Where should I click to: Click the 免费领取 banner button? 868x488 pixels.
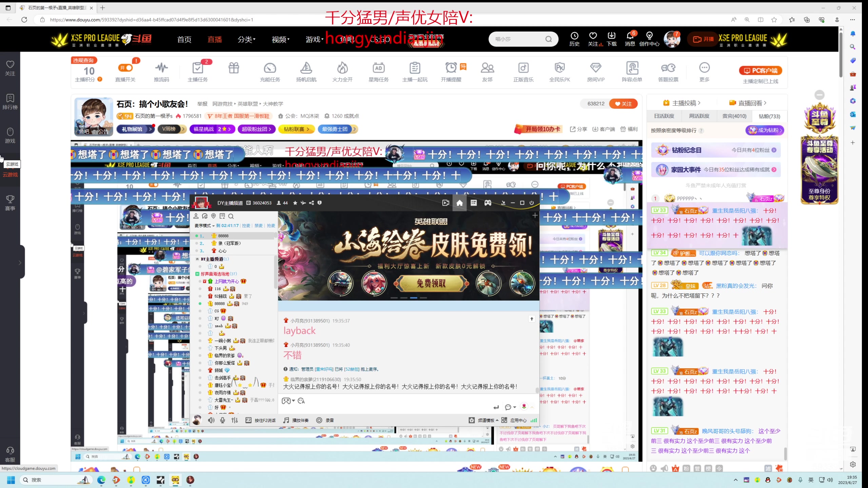pyautogui.click(x=431, y=283)
